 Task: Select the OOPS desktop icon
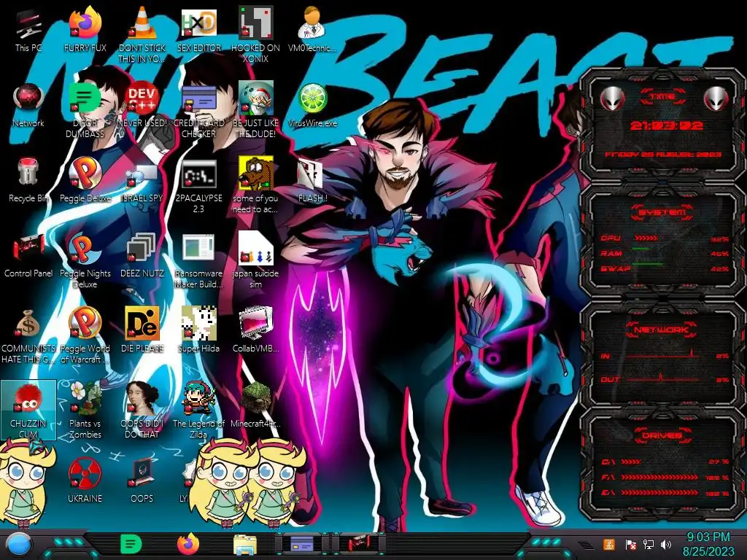coord(142,481)
